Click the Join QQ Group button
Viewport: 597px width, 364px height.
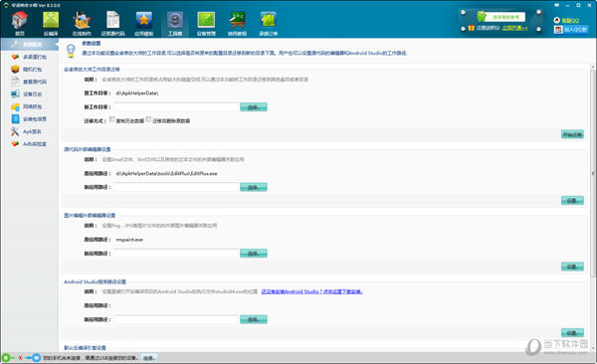click(x=571, y=29)
